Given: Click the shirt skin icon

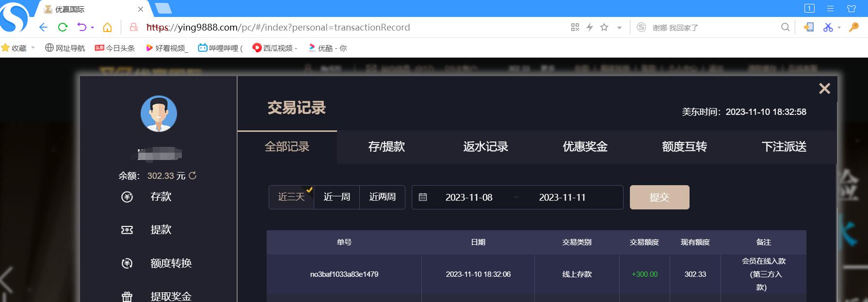Looking at the screenshot, I should tap(852, 8).
